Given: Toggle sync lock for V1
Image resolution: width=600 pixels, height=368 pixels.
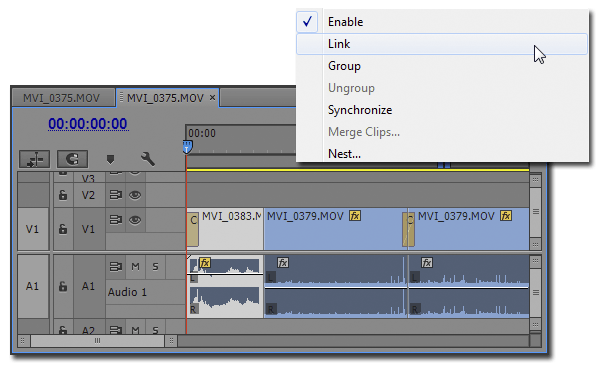Looking at the screenshot, I should [116, 220].
